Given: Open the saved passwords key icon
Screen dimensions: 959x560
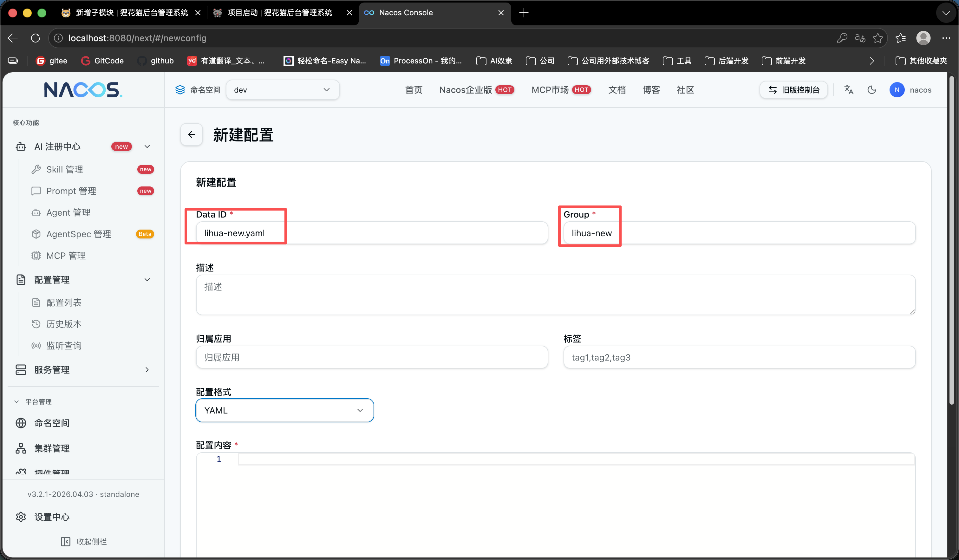Looking at the screenshot, I should click(x=842, y=38).
